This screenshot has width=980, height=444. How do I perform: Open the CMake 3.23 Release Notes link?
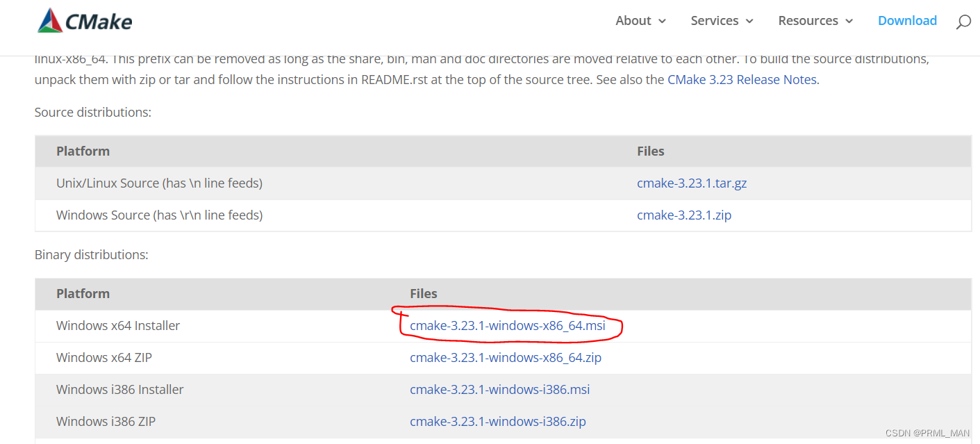[742, 79]
